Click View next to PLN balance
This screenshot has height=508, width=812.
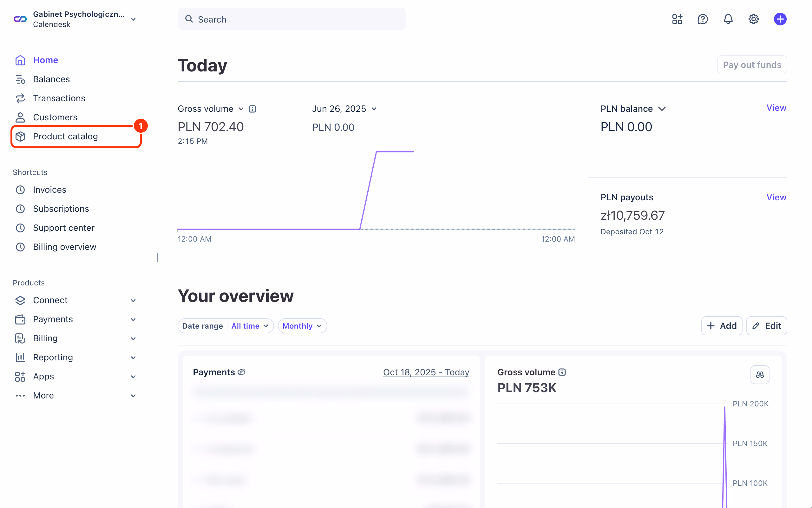tap(776, 108)
